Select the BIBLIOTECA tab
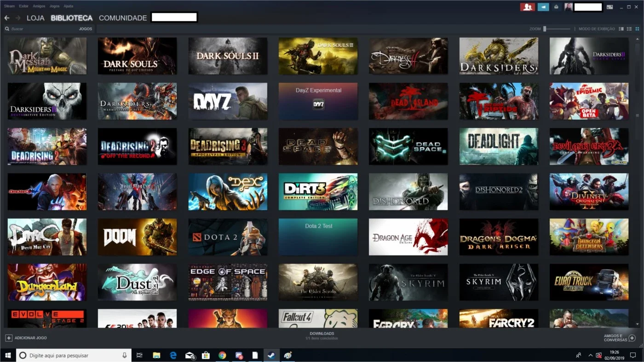 72,18
